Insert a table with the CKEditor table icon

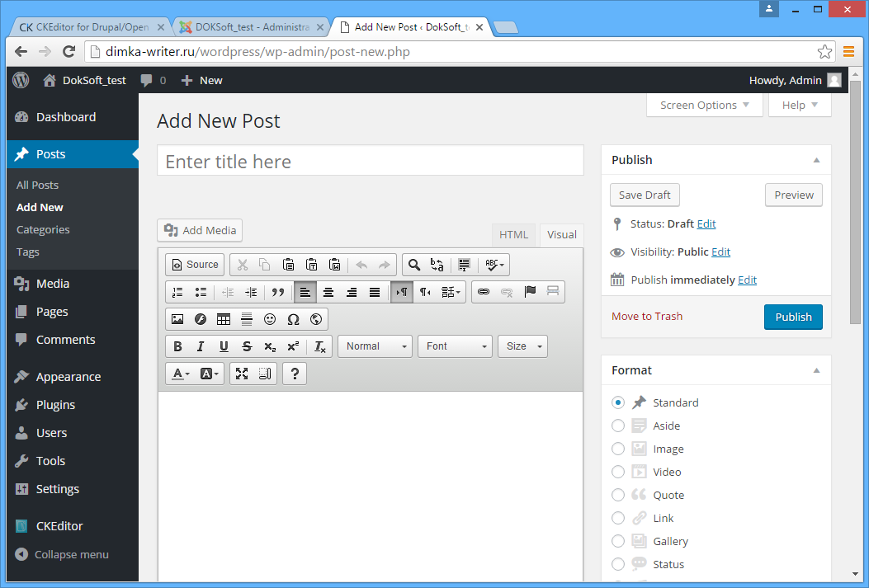coord(224,319)
